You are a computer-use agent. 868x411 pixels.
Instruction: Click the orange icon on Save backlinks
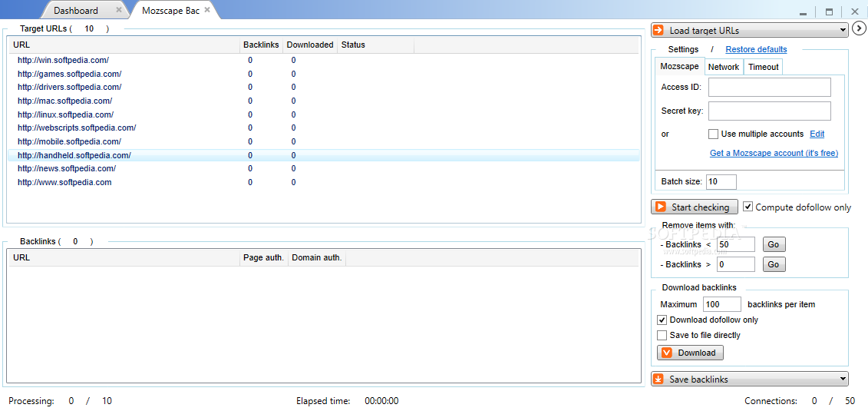pyautogui.click(x=658, y=379)
